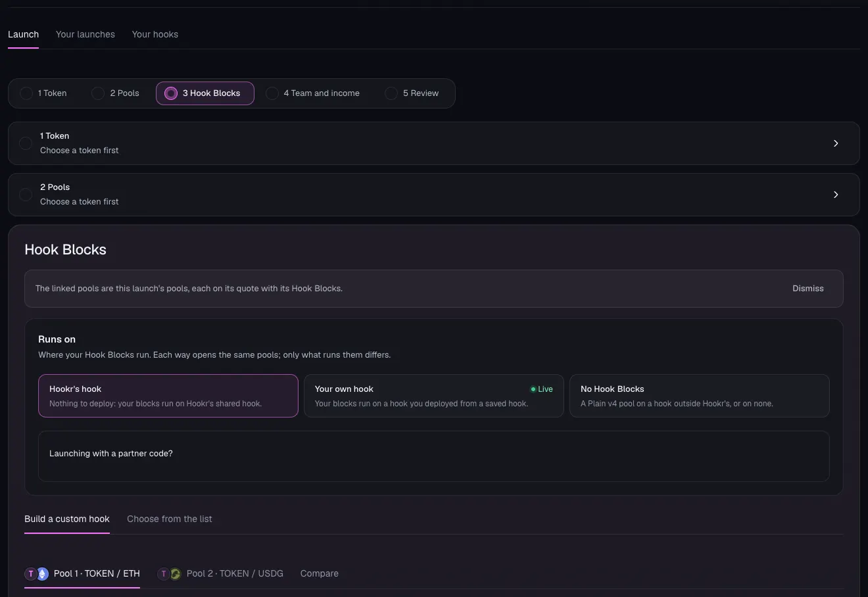Jump to step 5 Review
868x597 pixels.
(x=412, y=93)
